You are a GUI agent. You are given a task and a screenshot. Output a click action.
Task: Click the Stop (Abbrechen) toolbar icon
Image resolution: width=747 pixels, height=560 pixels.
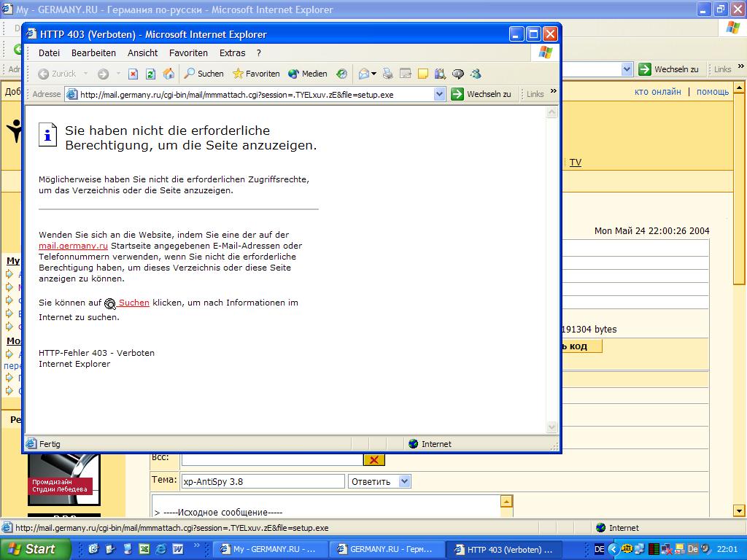coord(133,74)
